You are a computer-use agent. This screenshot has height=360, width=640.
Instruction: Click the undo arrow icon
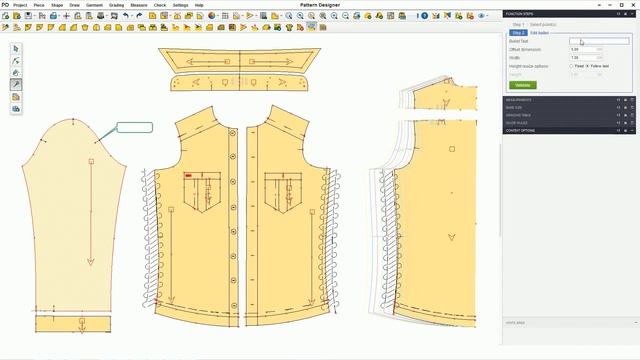click(x=126, y=16)
